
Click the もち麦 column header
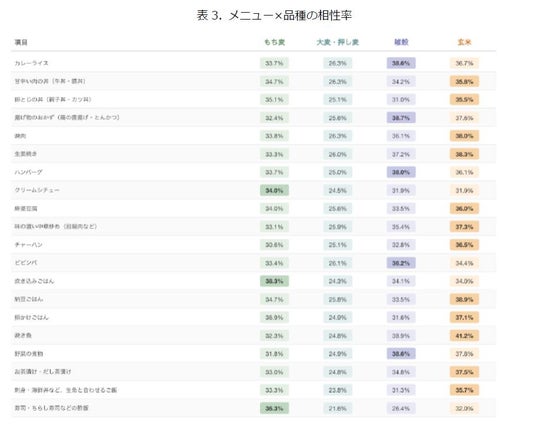274,42
